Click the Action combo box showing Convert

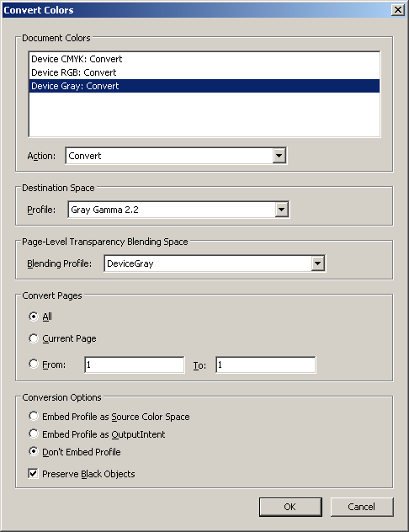pyautogui.click(x=176, y=156)
